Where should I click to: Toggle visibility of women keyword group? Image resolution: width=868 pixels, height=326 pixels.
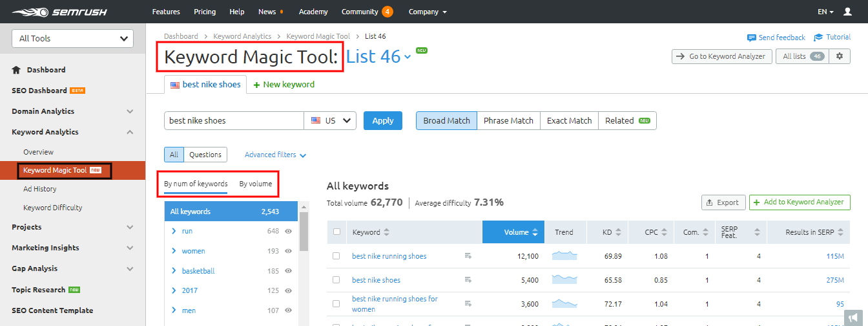tap(289, 251)
